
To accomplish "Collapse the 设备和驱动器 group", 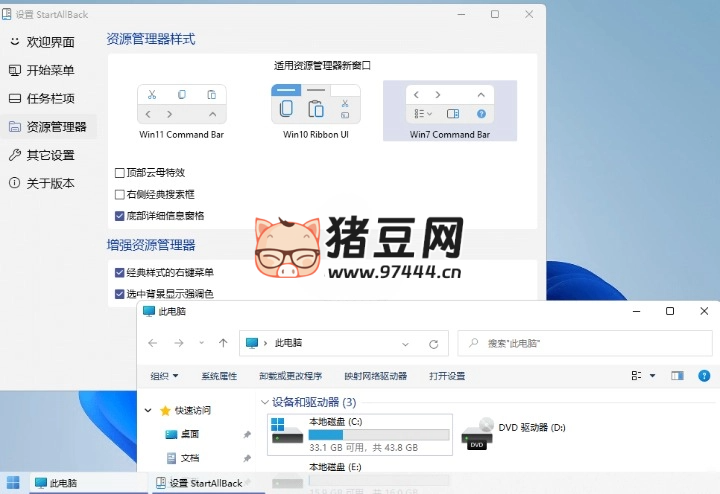I will click(264, 402).
